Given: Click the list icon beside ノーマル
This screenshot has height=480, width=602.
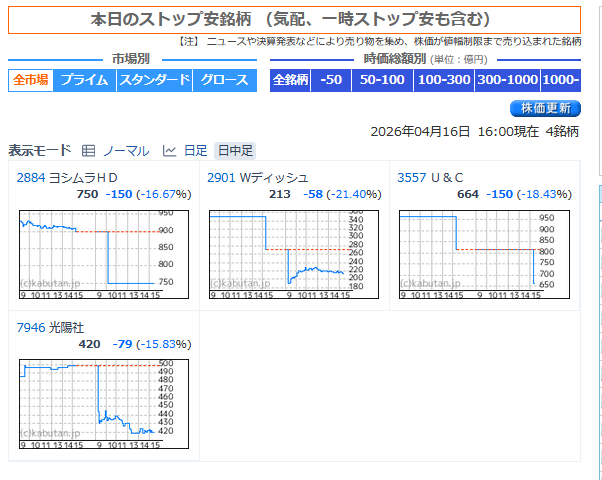Looking at the screenshot, I should (x=88, y=151).
